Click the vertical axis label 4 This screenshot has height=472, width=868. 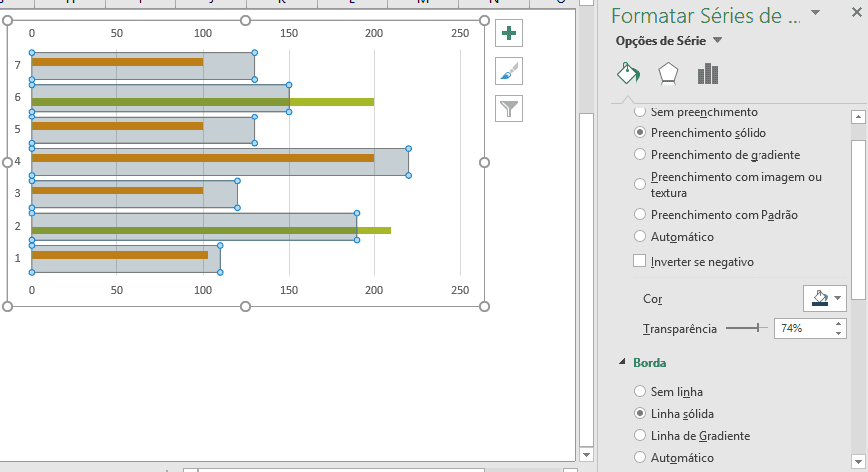pos(18,161)
